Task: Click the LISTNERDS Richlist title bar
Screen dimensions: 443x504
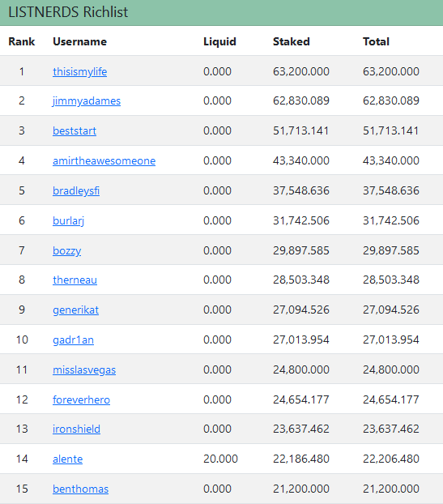Action: (221, 12)
